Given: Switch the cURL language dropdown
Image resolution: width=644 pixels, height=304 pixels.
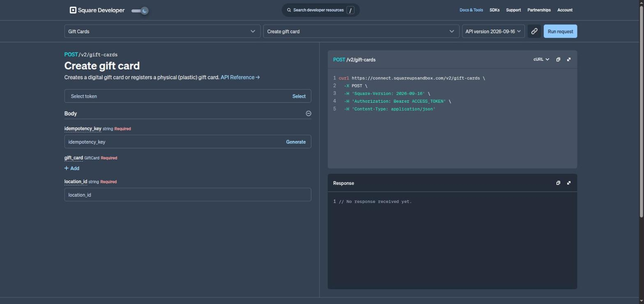Looking at the screenshot, I should [541, 60].
